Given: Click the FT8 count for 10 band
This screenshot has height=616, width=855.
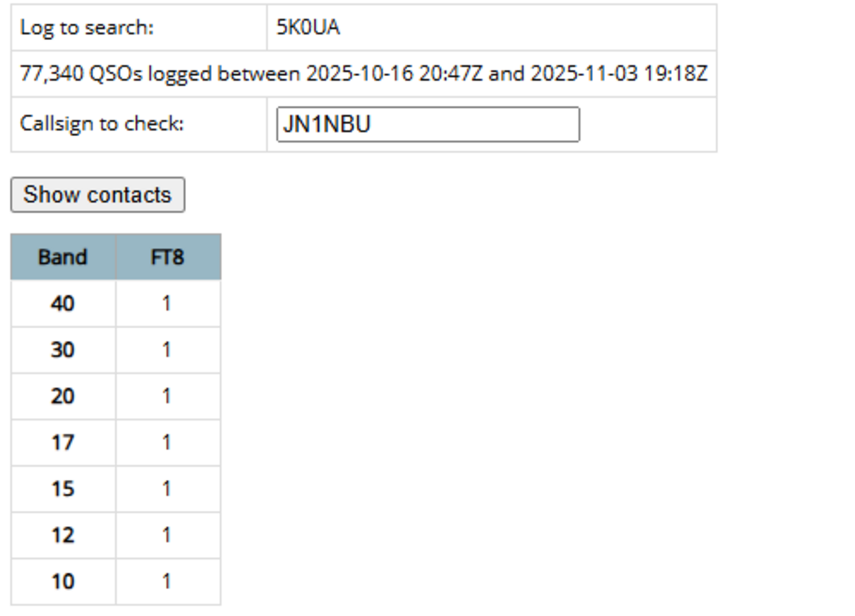Looking at the screenshot, I should click(167, 581).
